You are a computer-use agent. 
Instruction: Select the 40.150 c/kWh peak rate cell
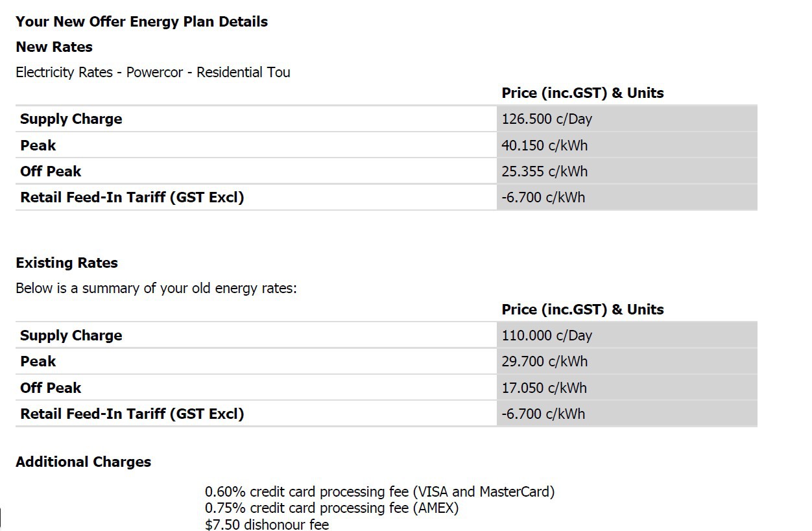(544, 145)
